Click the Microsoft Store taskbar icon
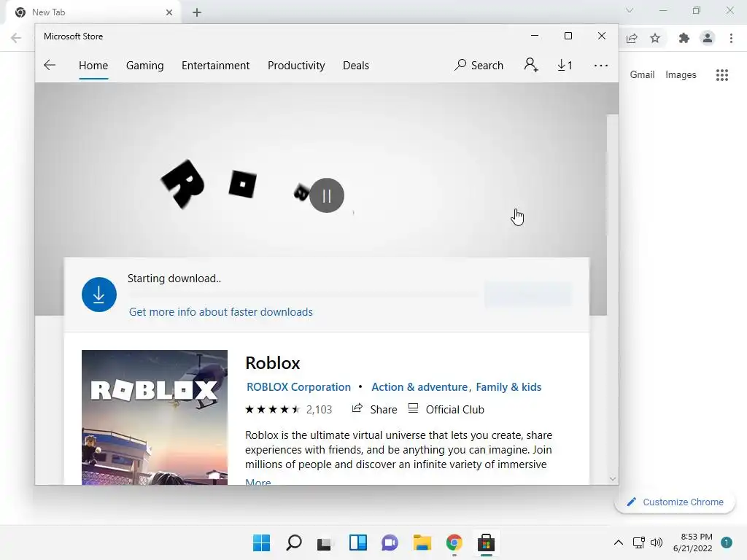This screenshot has width=747, height=560. [x=486, y=542]
